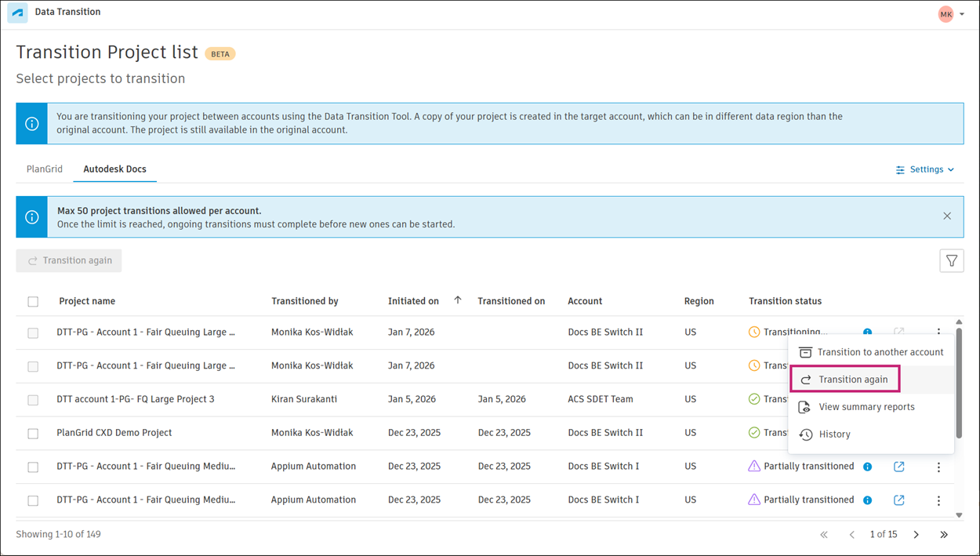Click the table's vertical scrollbar
This screenshot has width=980, height=556.
pyautogui.click(x=958, y=384)
